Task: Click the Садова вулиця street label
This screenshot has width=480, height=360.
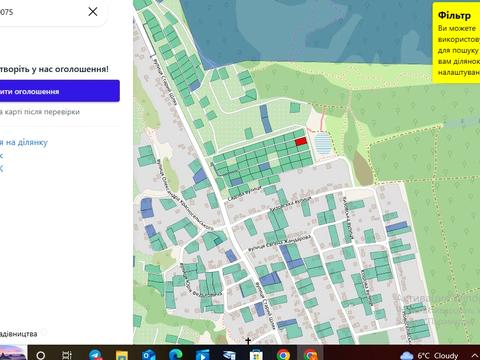Action: pos(245,194)
